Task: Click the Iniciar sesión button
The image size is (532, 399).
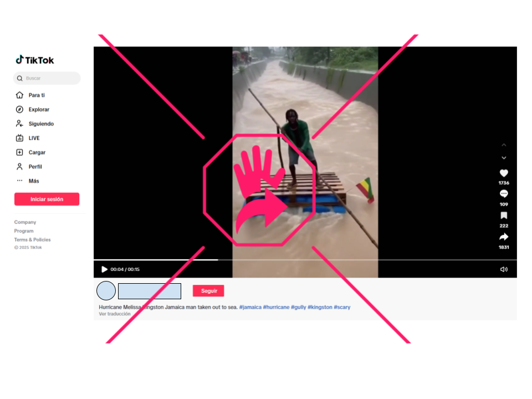Action: tap(47, 199)
